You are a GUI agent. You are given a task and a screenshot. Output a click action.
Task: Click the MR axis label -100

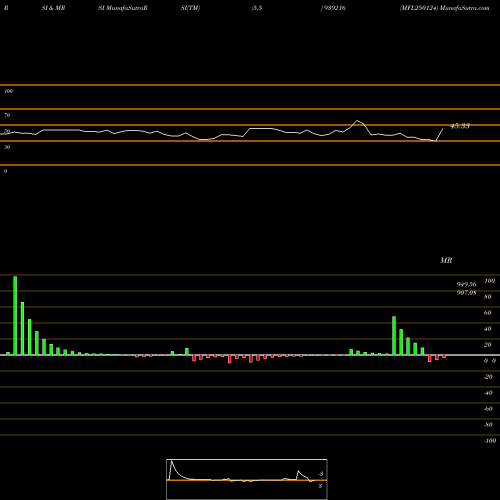[x=490, y=441]
